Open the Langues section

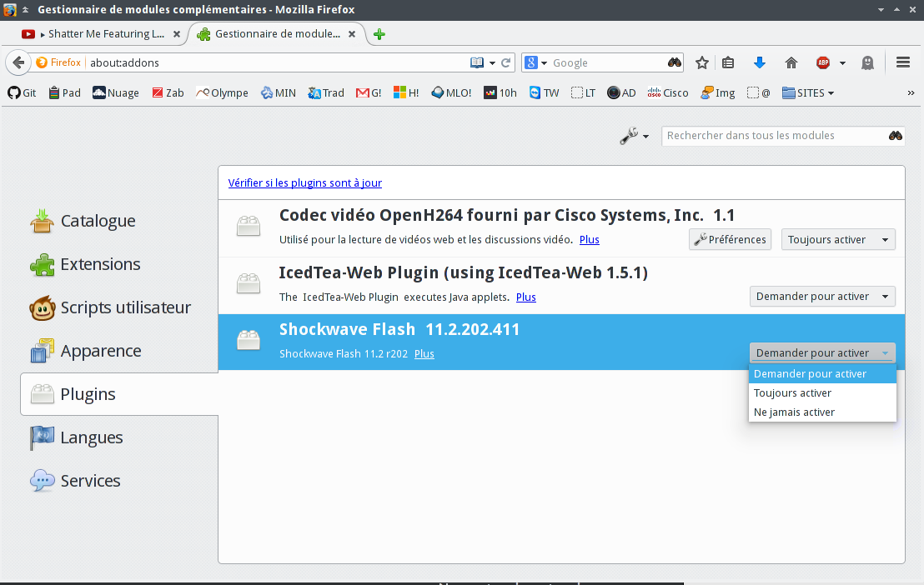point(77,437)
